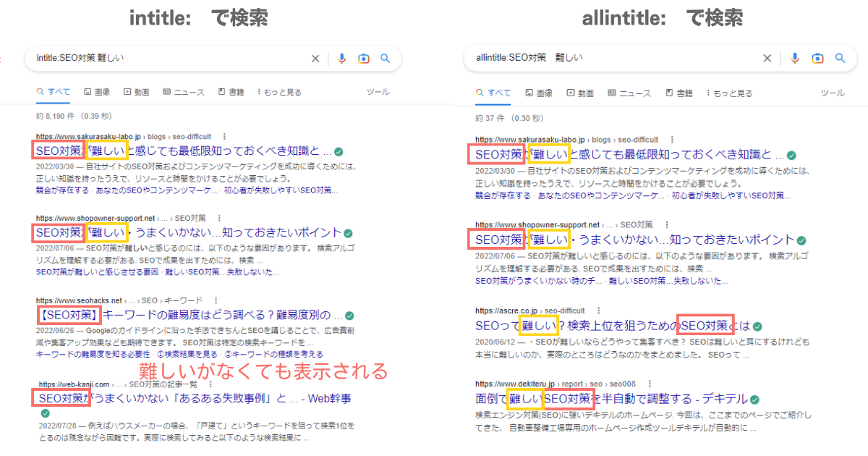The height and width of the screenshot is (456, 868).
Task: Clear the allintitle search box with X
Action: [767, 59]
